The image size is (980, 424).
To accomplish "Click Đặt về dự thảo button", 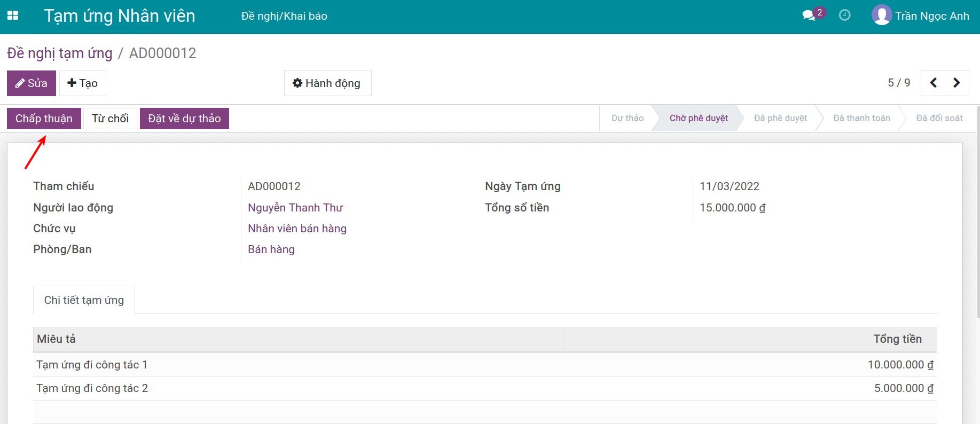I will click(184, 119).
